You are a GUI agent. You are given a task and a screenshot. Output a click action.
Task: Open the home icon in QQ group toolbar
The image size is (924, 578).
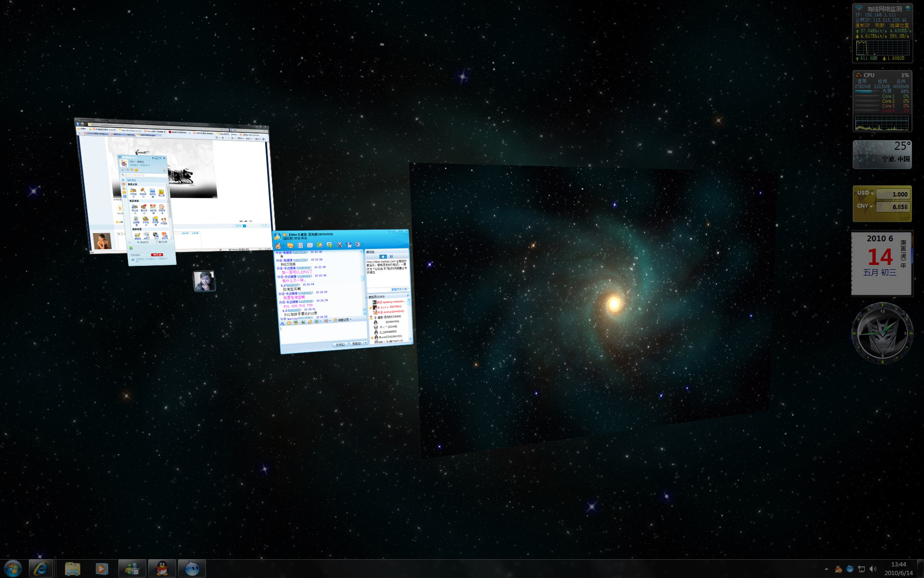[x=278, y=246]
